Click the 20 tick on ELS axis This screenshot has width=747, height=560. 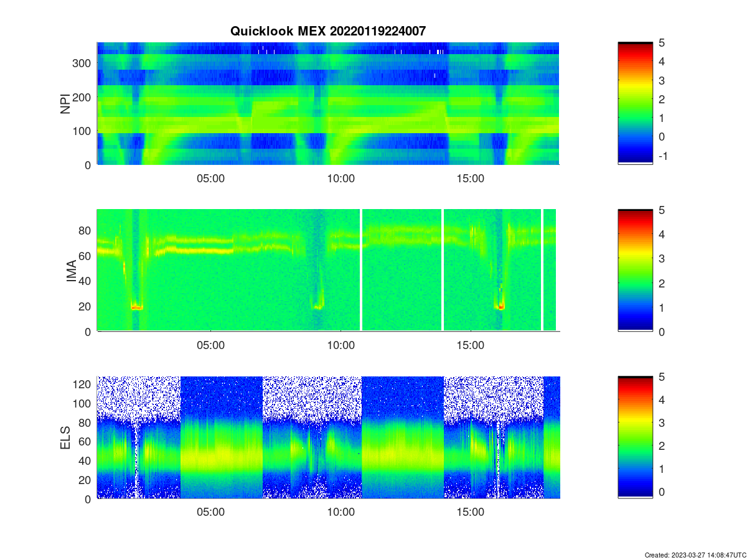86,480
